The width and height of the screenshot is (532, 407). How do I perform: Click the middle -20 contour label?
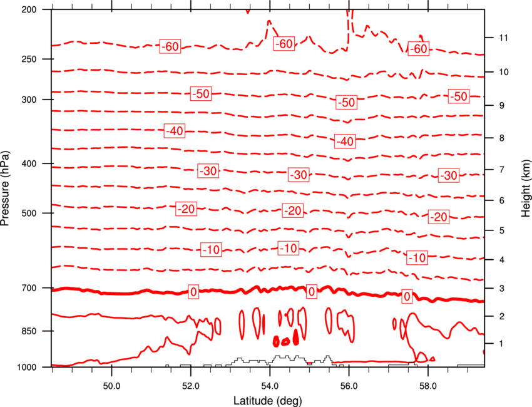pos(292,211)
